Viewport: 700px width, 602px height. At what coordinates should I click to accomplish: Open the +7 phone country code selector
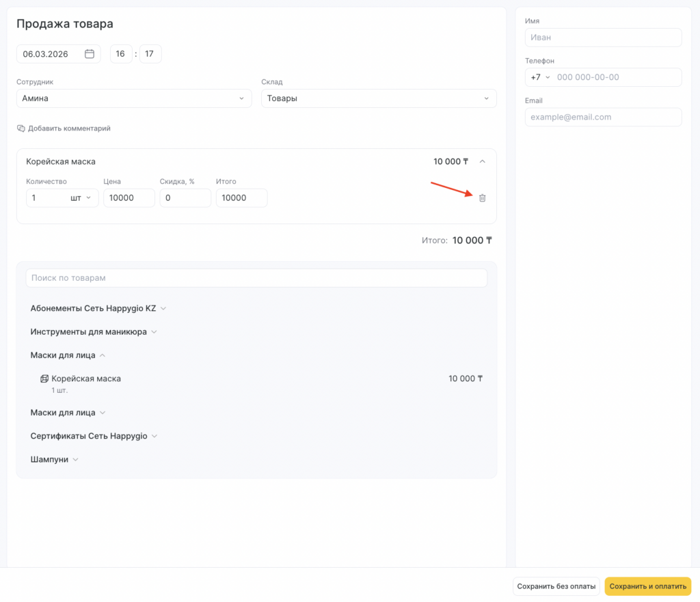click(540, 77)
